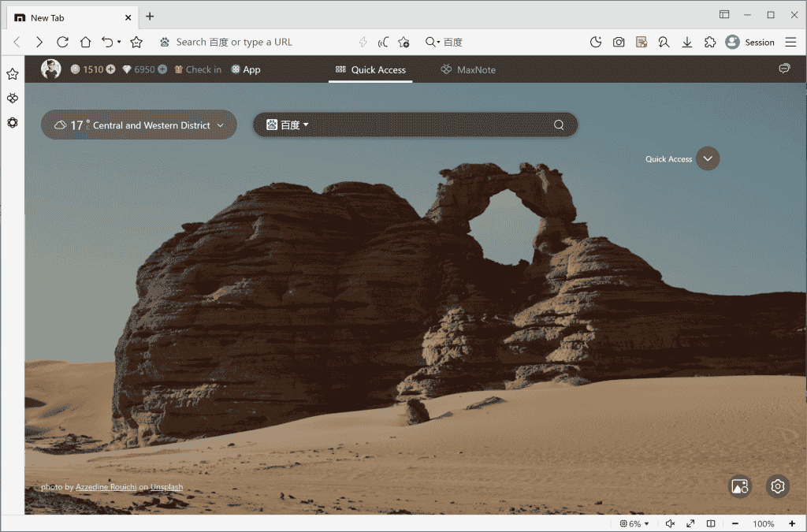Open the 百度 search engine dropdown

(x=288, y=125)
